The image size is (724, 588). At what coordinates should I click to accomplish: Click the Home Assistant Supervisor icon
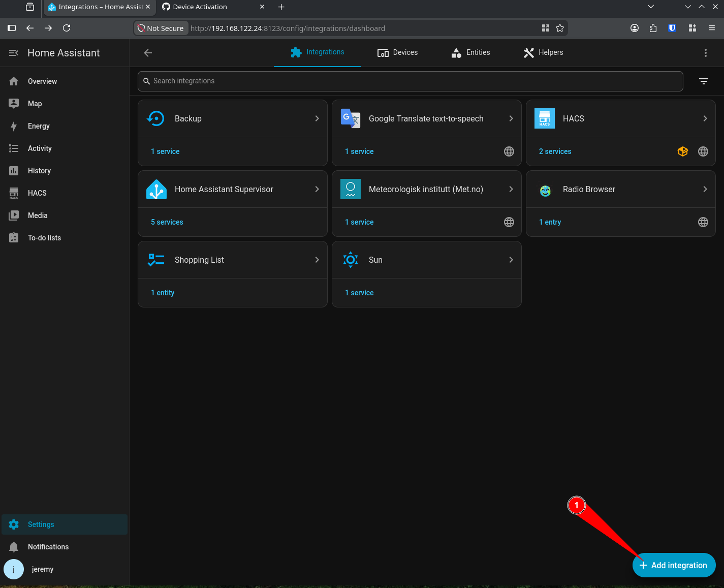click(x=156, y=189)
